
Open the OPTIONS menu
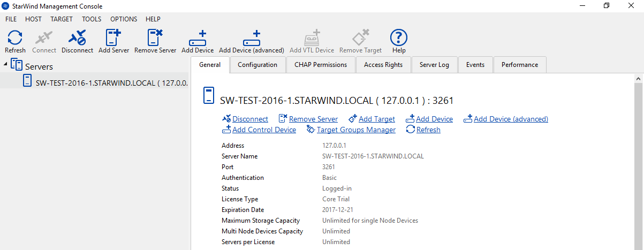[124, 19]
